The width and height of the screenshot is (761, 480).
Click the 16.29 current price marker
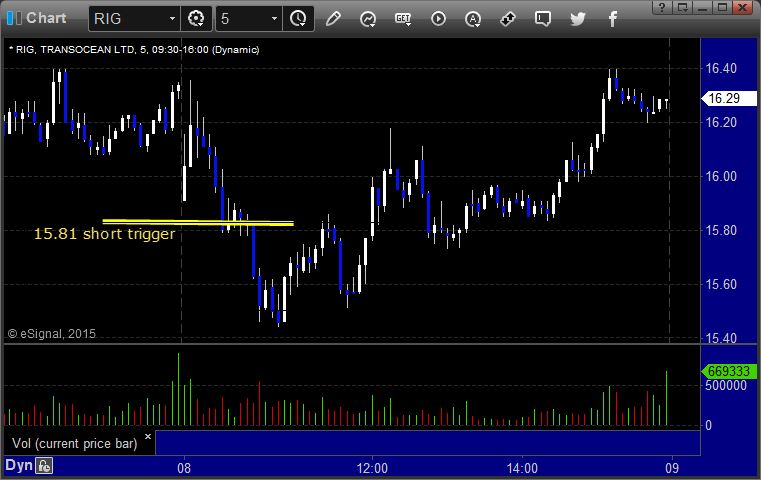pos(729,99)
